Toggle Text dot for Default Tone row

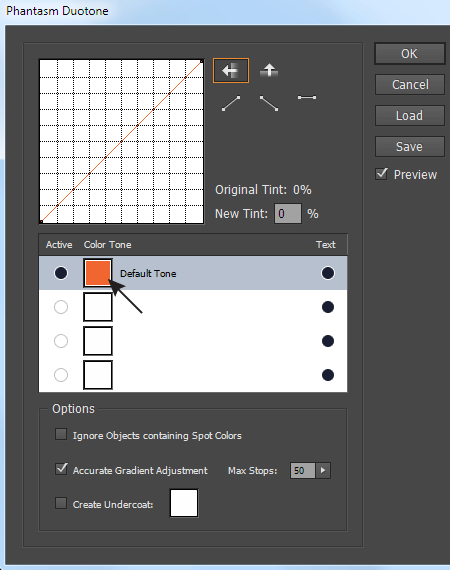tap(328, 273)
